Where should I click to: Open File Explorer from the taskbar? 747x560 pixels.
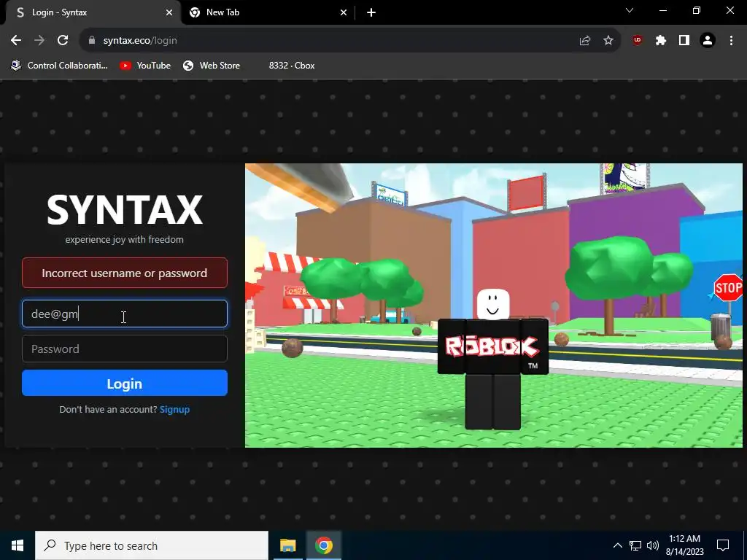[x=287, y=545]
